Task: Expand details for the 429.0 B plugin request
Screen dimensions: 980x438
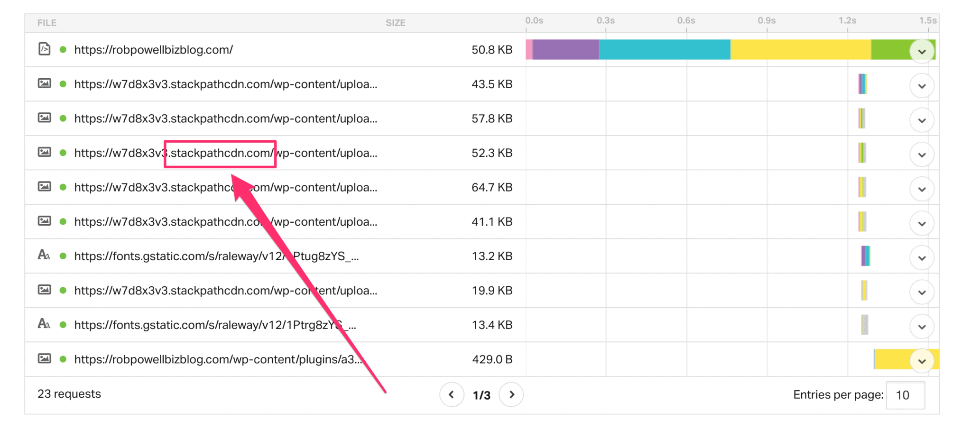Action: [922, 361]
